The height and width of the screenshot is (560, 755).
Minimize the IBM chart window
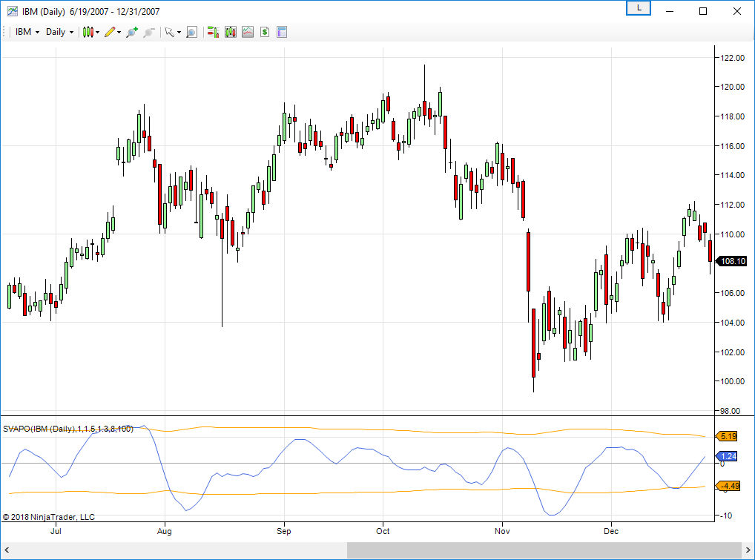(x=669, y=11)
